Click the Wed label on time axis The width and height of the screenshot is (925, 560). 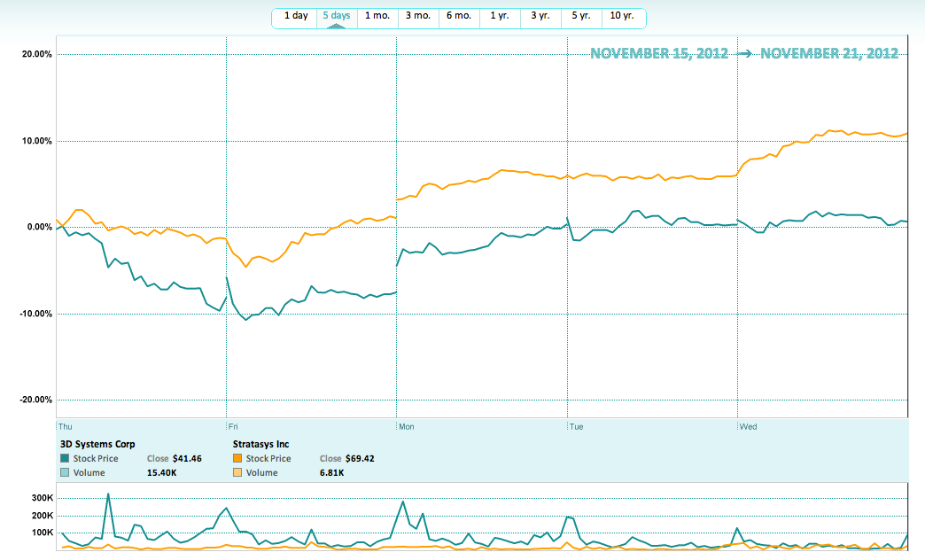coord(749,426)
